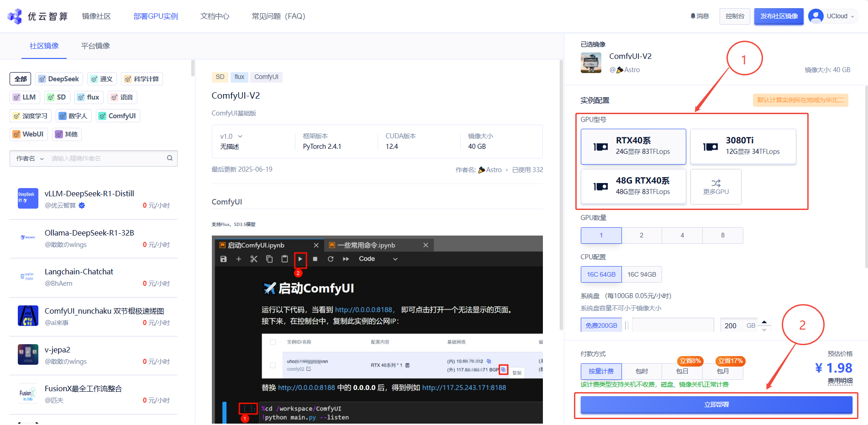Click the copy cells icon in notebook
This screenshot has height=425, width=868.
tap(269, 259)
